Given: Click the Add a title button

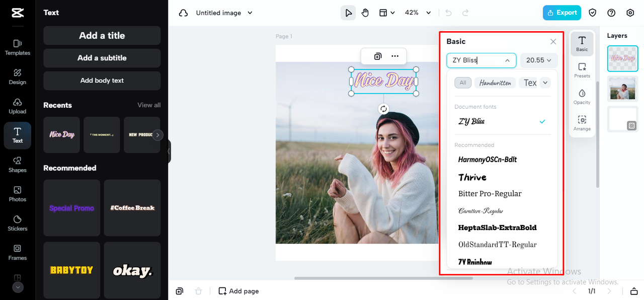Looking at the screenshot, I should tap(102, 36).
